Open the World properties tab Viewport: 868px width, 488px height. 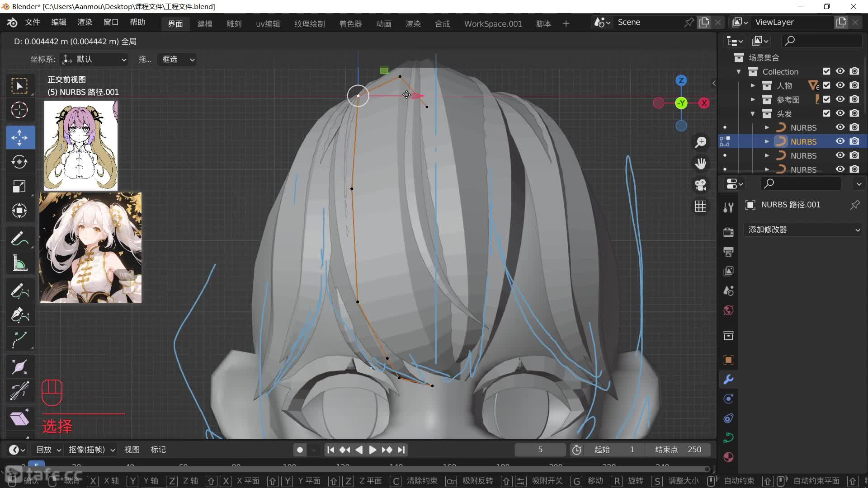728,310
